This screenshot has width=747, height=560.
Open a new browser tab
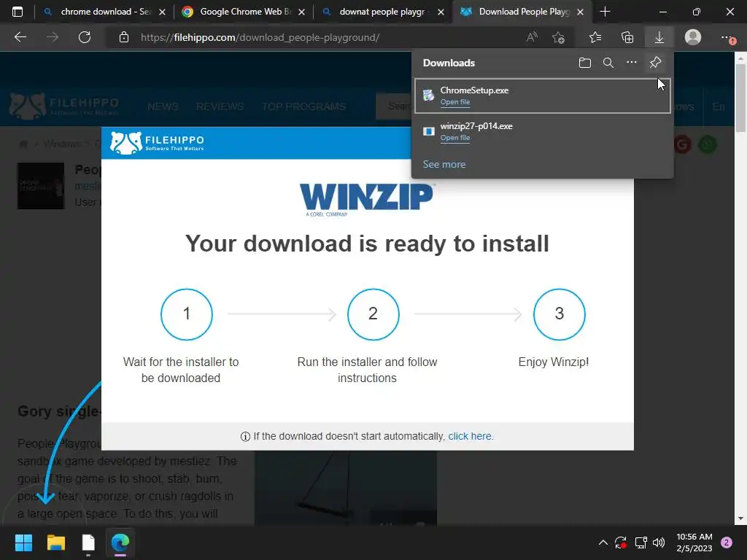point(605,12)
